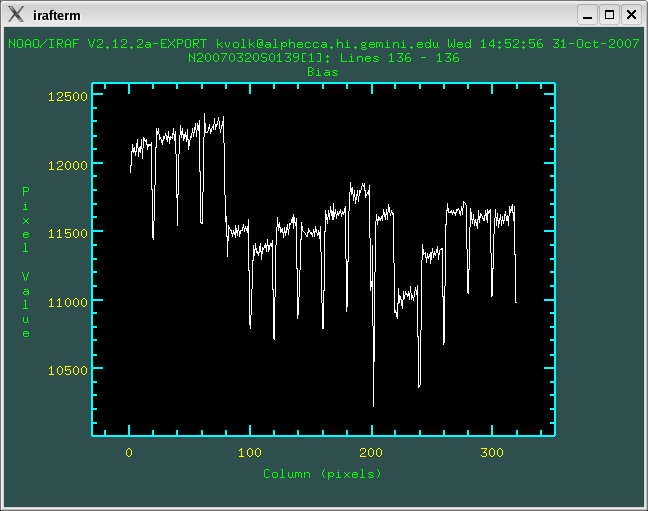Click the 31-Oct-2007 date text

click(596, 44)
